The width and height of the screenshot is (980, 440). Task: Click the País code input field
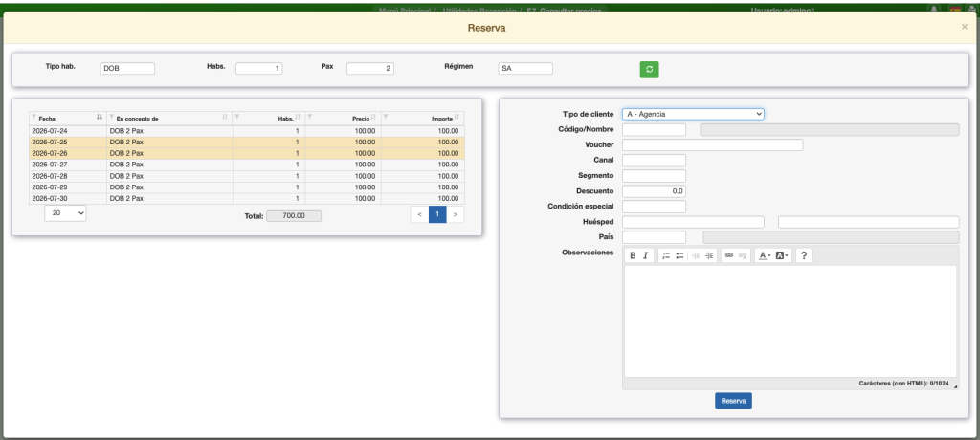654,237
